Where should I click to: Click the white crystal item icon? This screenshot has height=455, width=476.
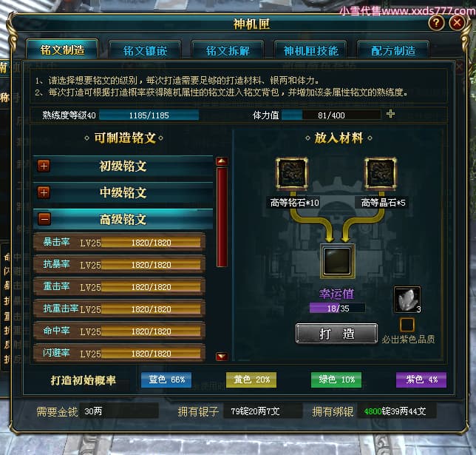(x=407, y=300)
